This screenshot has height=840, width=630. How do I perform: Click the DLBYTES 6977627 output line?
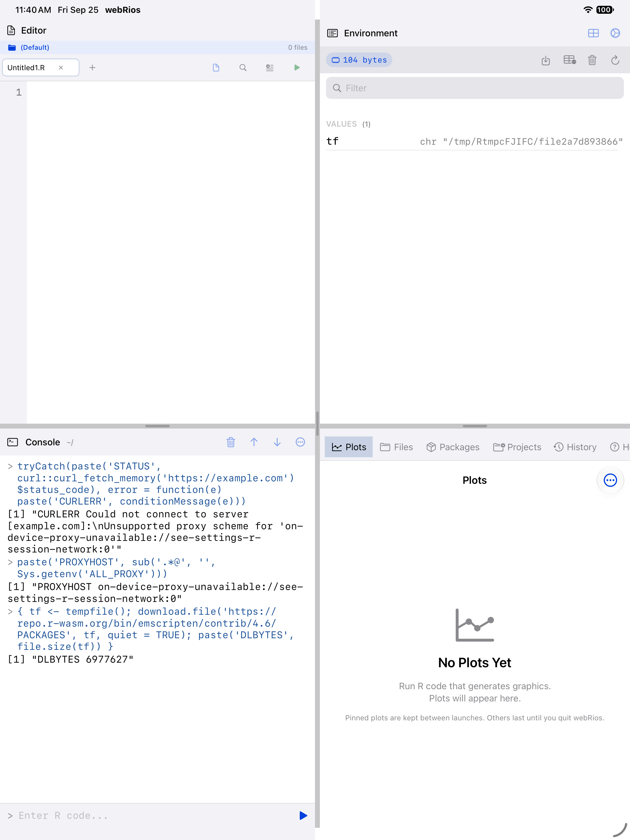click(x=71, y=659)
